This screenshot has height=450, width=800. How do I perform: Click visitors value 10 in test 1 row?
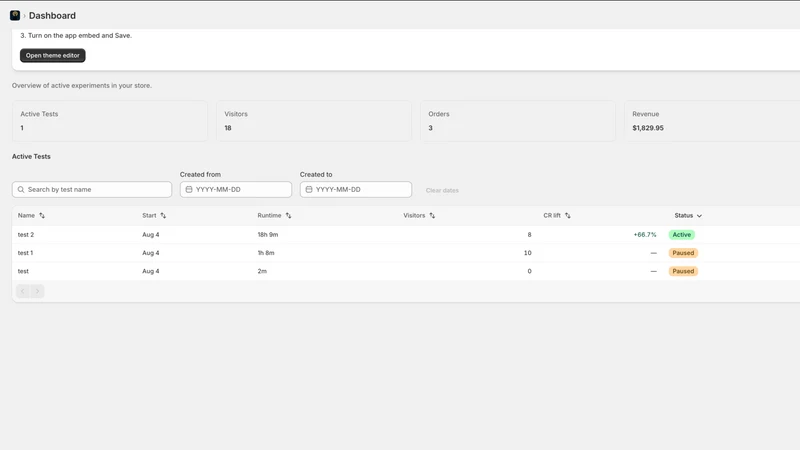(x=528, y=253)
